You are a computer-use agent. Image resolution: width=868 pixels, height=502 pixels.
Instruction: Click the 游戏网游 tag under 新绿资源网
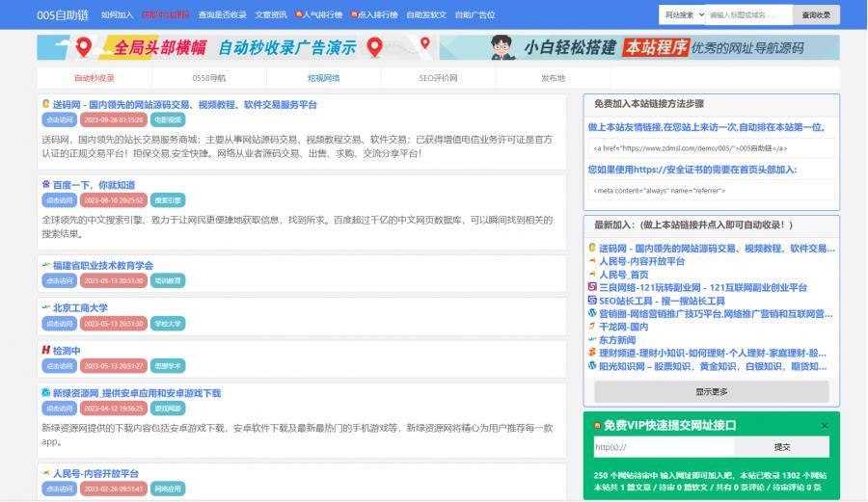coord(168,408)
